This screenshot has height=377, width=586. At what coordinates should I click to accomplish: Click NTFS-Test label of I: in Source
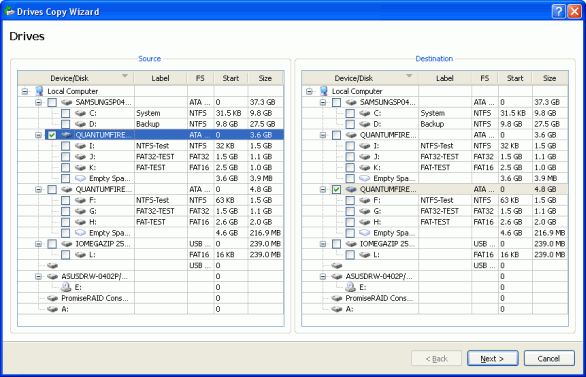tap(152, 146)
